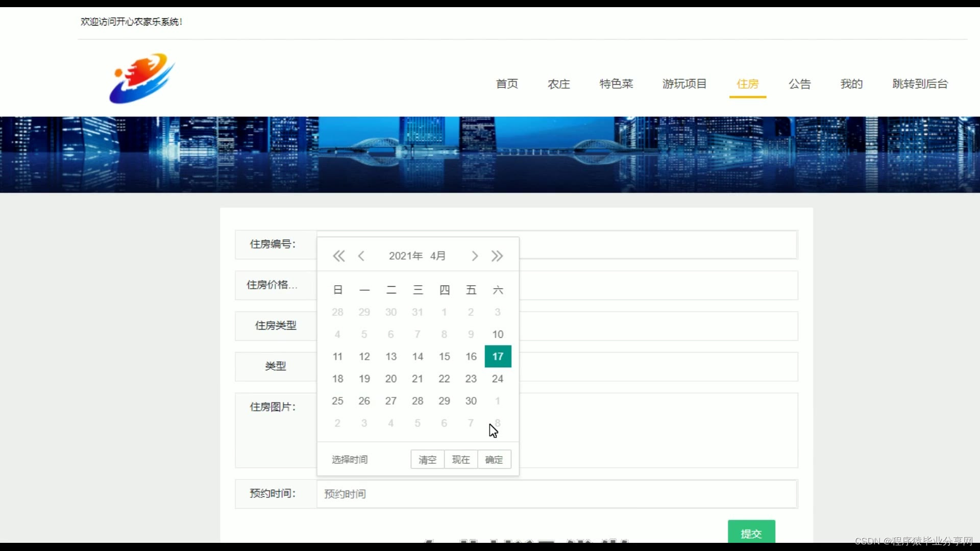Image resolution: width=980 pixels, height=551 pixels.
Task: Navigate to 特色菜 menu item
Action: [616, 84]
